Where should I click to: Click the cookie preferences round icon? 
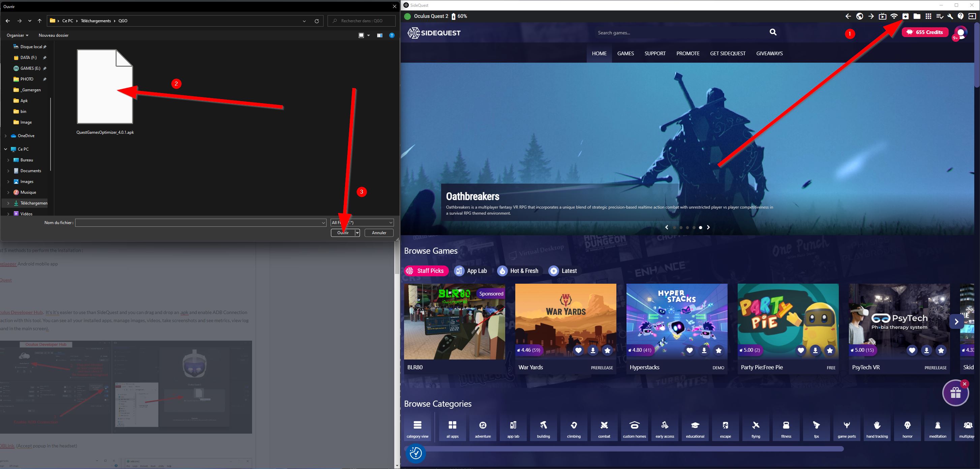tap(416, 453)
